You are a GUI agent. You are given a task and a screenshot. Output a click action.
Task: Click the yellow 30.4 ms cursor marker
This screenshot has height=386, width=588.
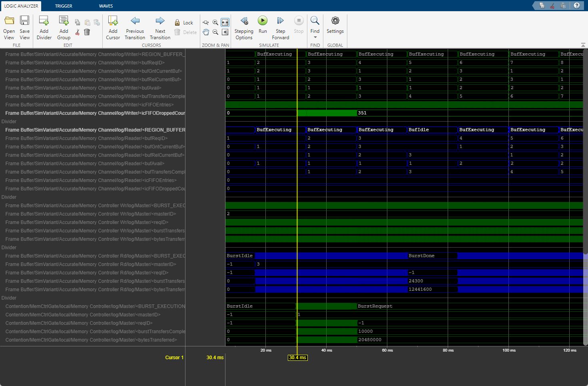coord(297,358)
